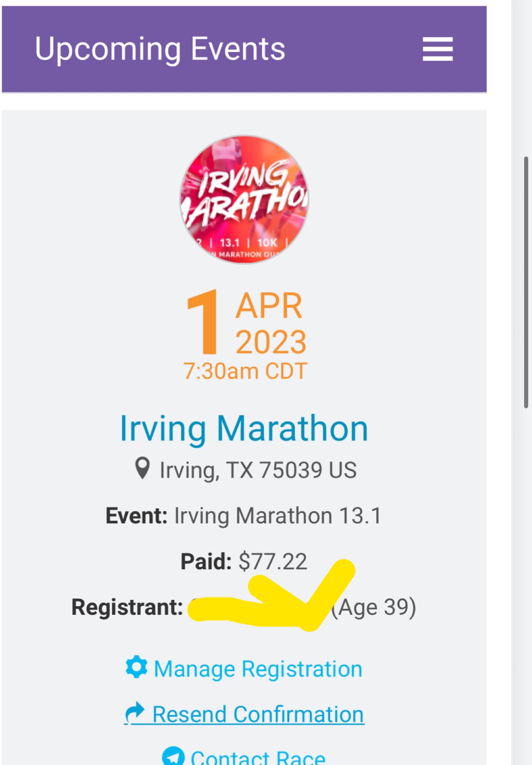Click the arrow icon beside Resend Confirmation
Screen dimensions: 532x765
coord(135,713)
